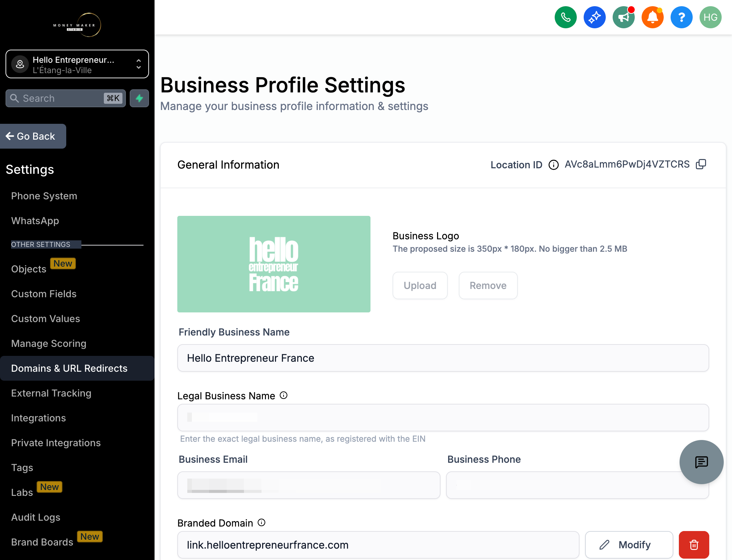
Task: Open External Tracking settings
Action: (x=51, y=393)
